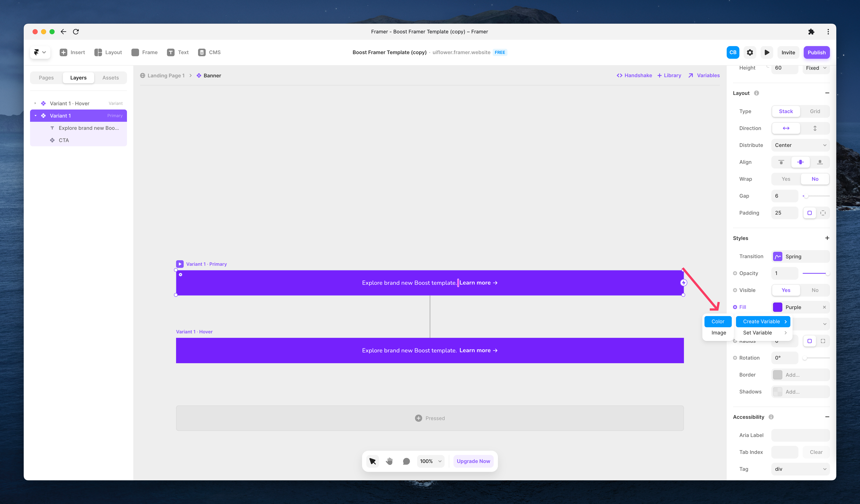Viewport: 860px width, 504px height.
Task: Open the Variables link
Action: tap(704, 75)
